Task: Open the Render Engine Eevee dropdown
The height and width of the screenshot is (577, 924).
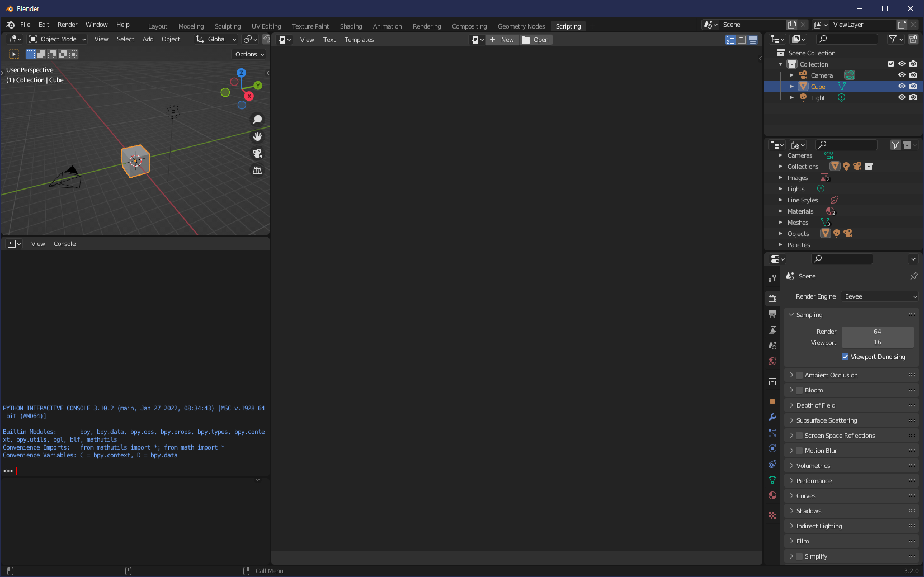Action: 880,296
